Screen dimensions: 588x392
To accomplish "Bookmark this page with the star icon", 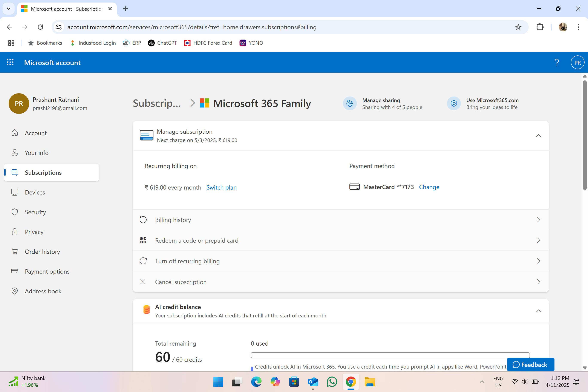I will pyautogui.click(x=518, y=27).
